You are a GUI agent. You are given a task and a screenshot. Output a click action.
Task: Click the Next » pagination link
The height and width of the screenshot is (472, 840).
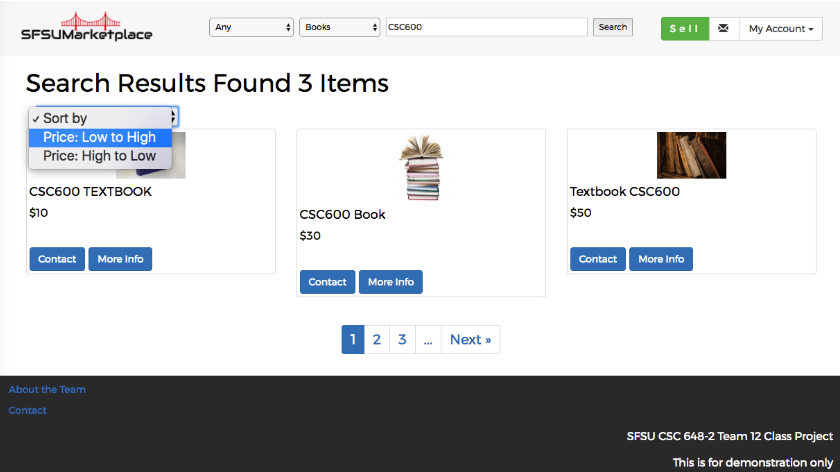(470, 340)
